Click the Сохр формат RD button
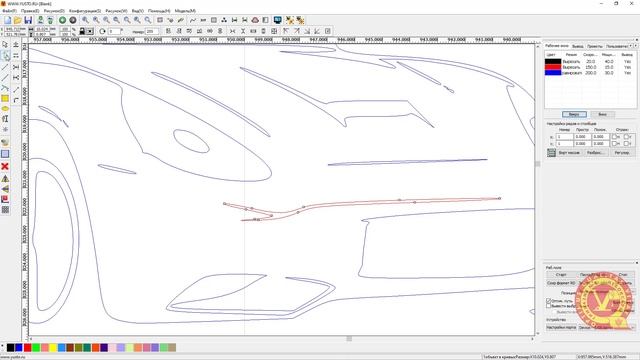640x360 pixels. pyautogui.click(x=561, y=283)
